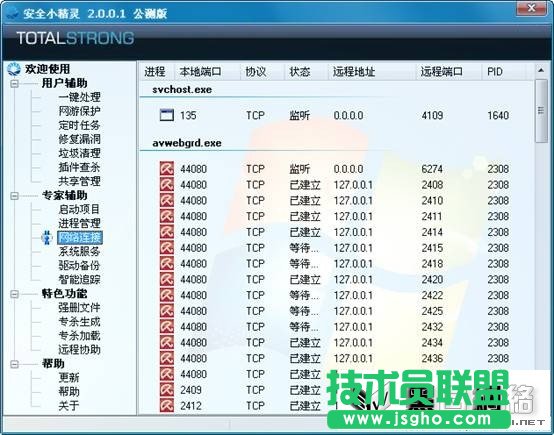The image size is (554, 435).
Task: Click the Avira icon on remote port 2418 row
Action: click(167, 264)
